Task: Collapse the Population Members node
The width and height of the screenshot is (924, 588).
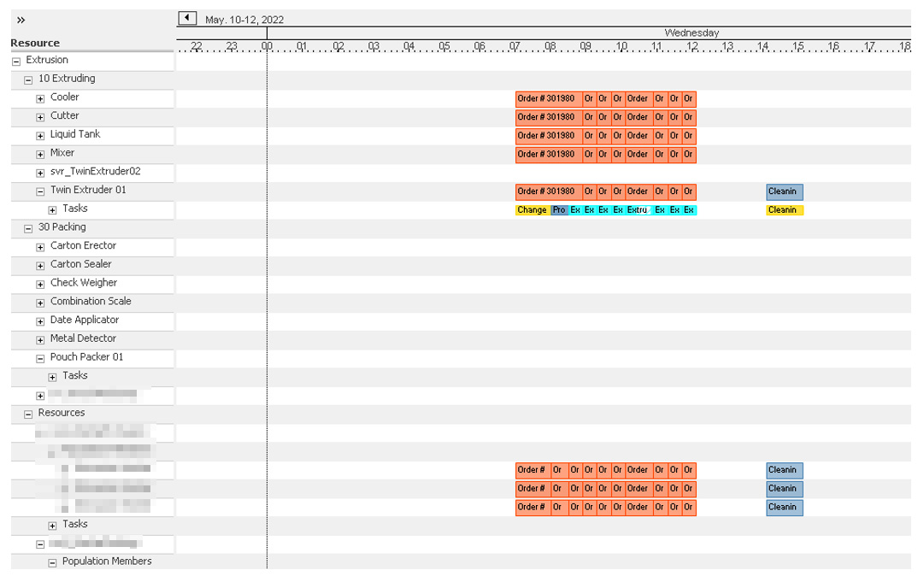Action: coord(52,563)
